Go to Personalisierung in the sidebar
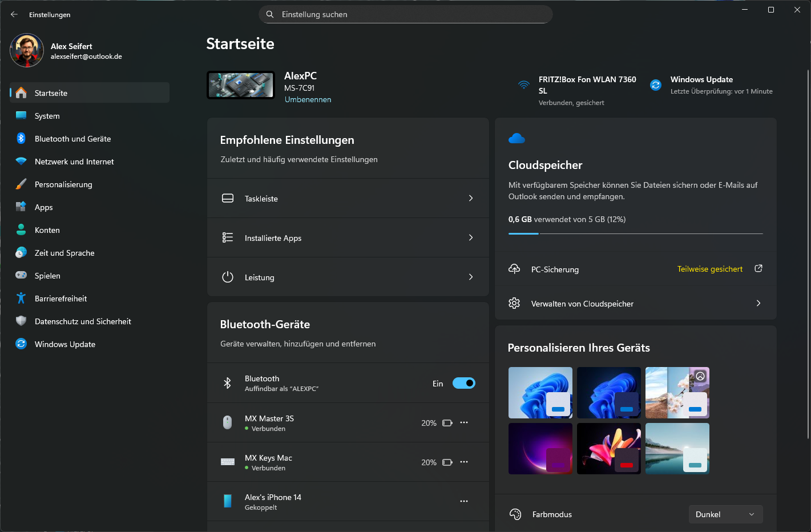The image size is (811, 532). pos(63,184)
